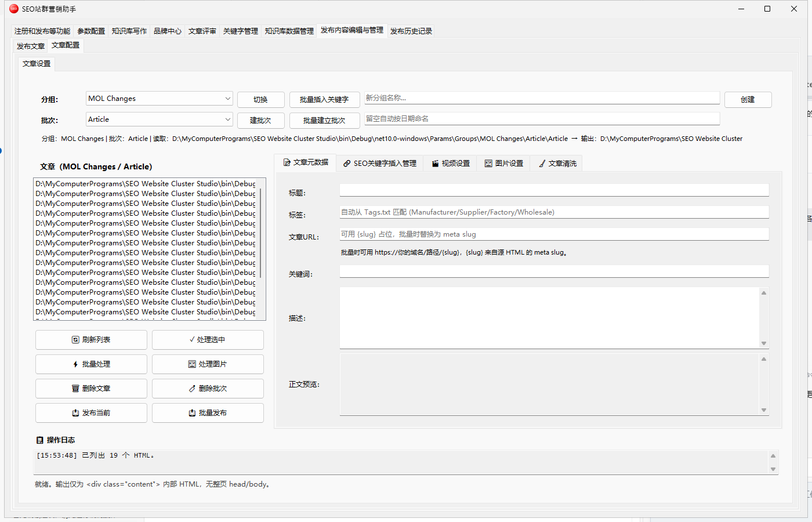Click the scroll down arrow of 操作日志
The image size is (812, 522).
773,469
